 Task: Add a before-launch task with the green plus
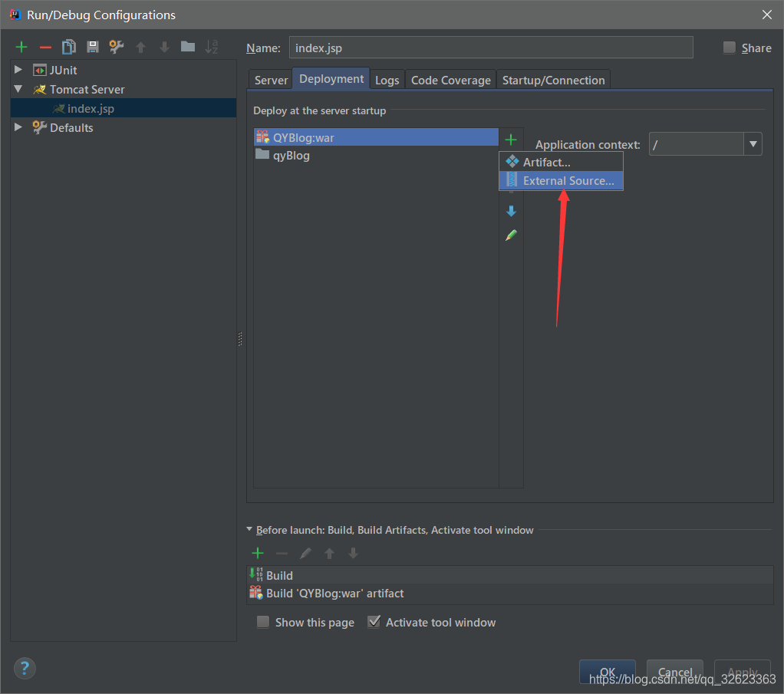[x=258, y=553]
